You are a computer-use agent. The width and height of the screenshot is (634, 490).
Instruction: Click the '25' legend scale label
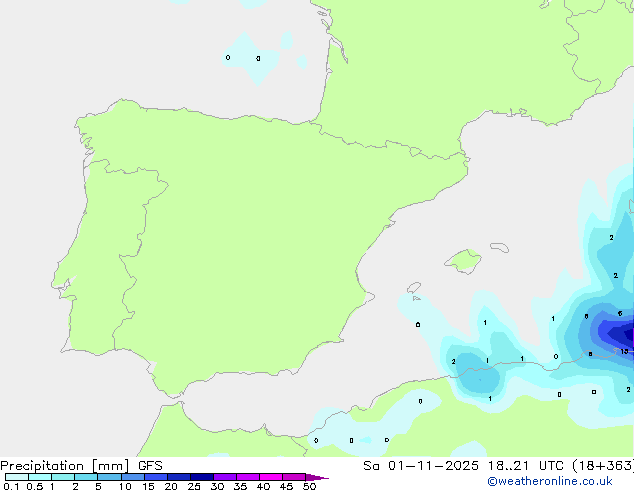[x=194, y=486]
